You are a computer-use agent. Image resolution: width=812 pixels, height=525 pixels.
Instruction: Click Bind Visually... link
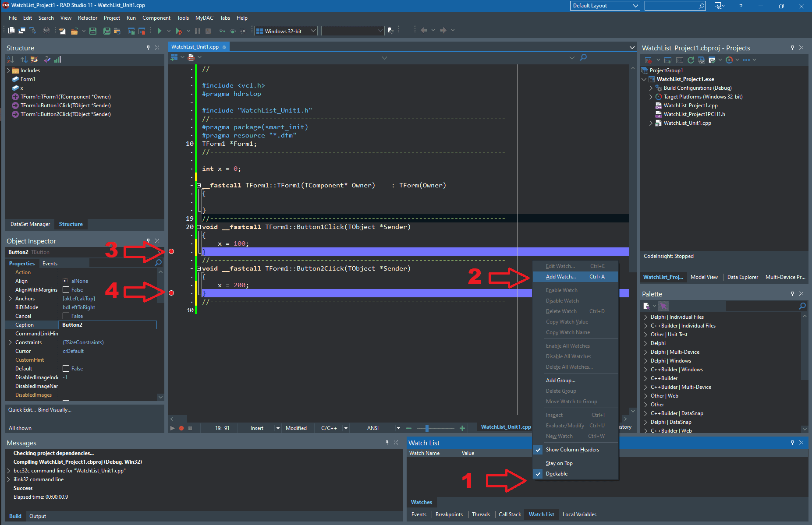[55, 410]
